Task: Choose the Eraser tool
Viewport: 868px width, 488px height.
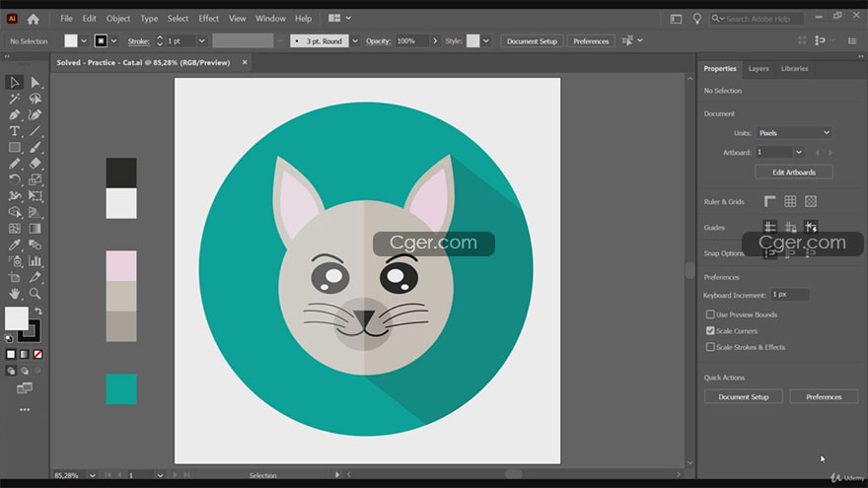Action: tap(36, 164)
